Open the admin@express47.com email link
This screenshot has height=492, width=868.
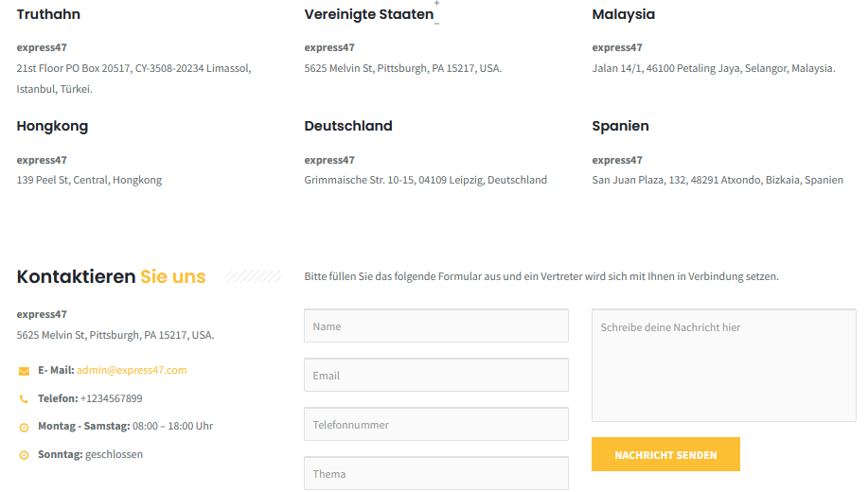point(132,370)
